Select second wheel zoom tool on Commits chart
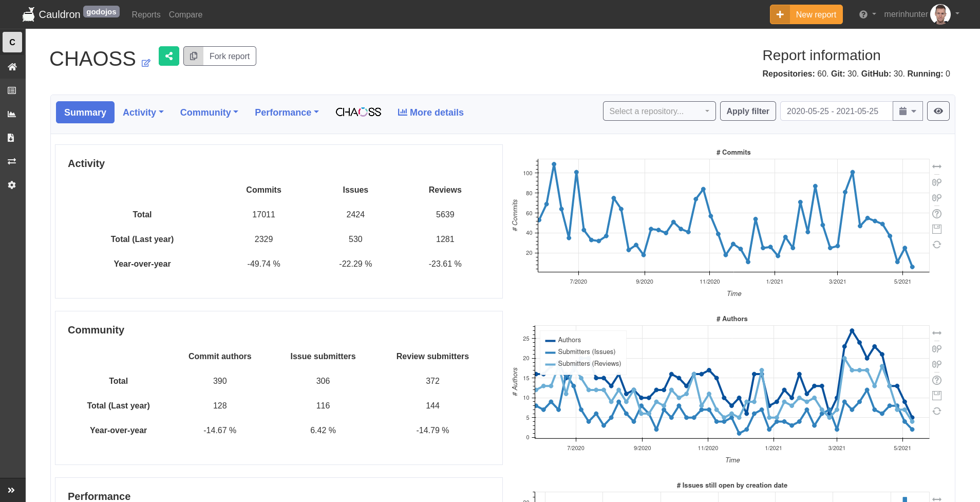This screenshot has width=980, height=502. (937, 198)
